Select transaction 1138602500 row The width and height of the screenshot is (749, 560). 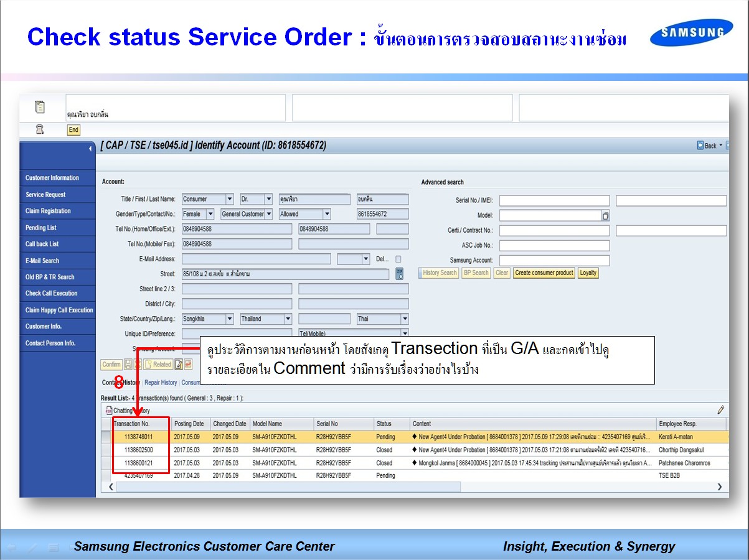[415, 450]
